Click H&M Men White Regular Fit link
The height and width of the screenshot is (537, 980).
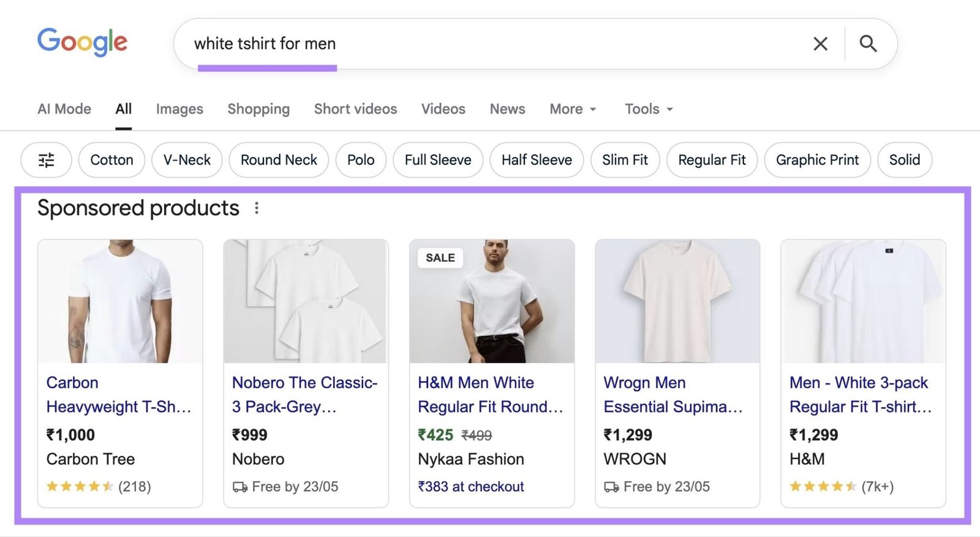[x=490, y=395]
